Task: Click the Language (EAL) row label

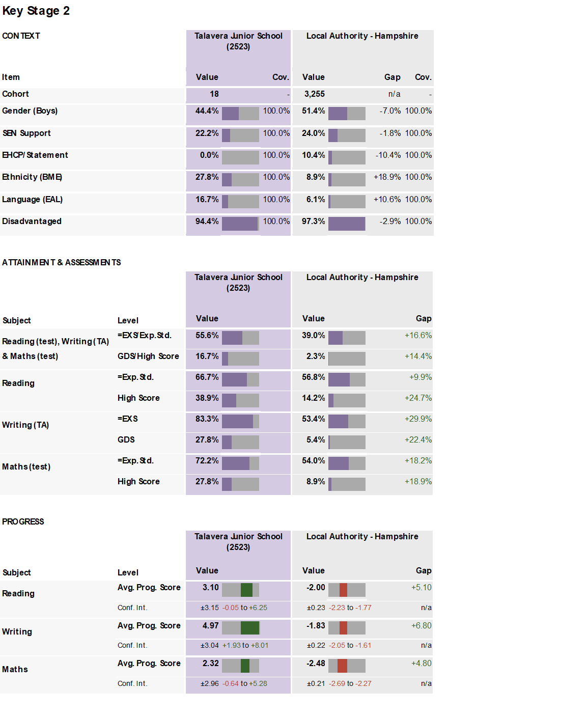Action: pyautogui.click(x=32, y=200)
